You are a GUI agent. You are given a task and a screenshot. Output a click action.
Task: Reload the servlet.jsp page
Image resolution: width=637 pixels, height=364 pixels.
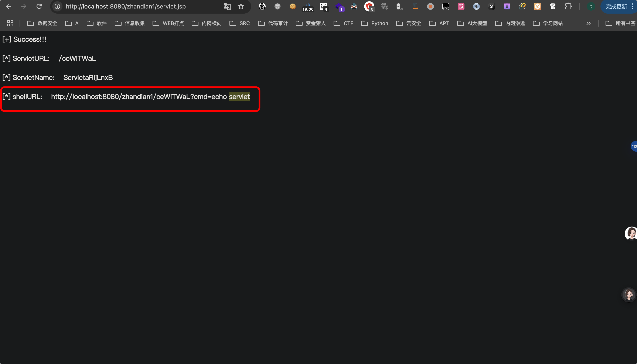point(39,7)
